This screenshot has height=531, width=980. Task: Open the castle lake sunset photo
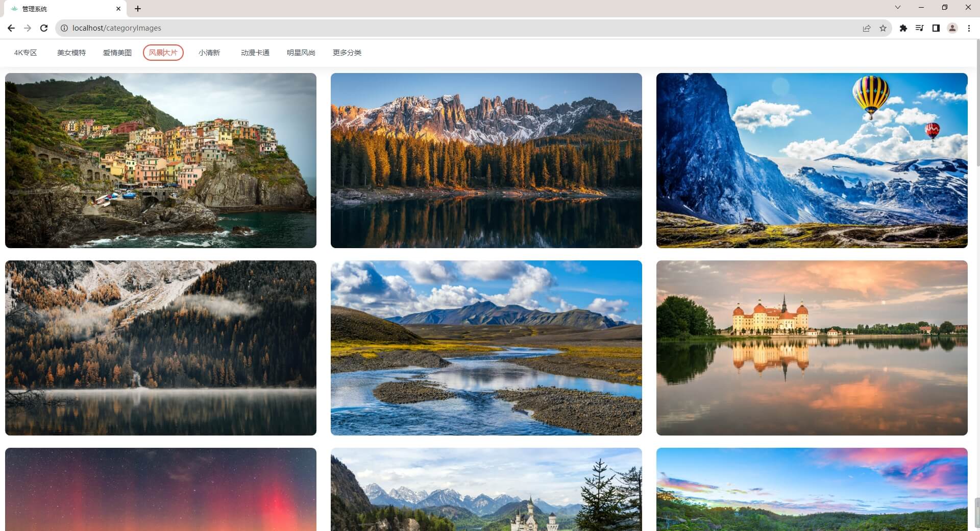[x=812, y=348]
